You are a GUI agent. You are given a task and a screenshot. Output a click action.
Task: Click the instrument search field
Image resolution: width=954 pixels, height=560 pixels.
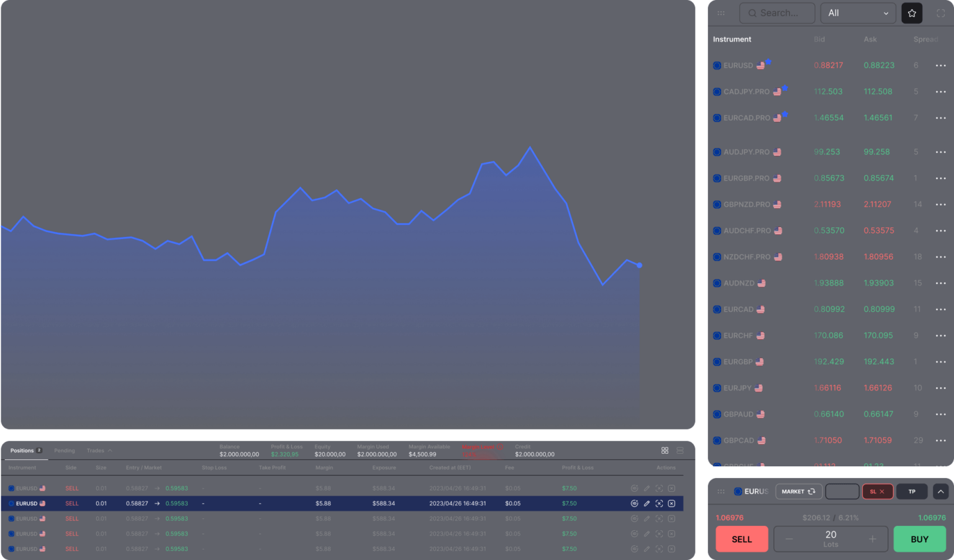pos(778,13)
